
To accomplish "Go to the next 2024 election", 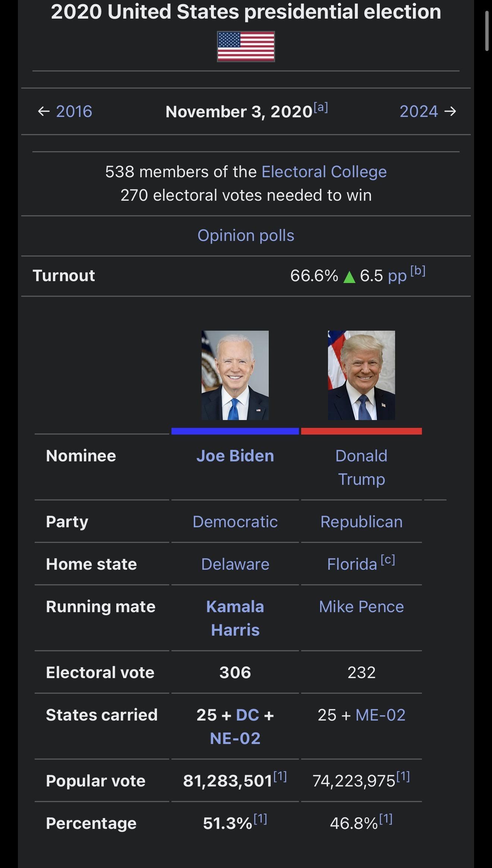I will click(x=419, y=111).
